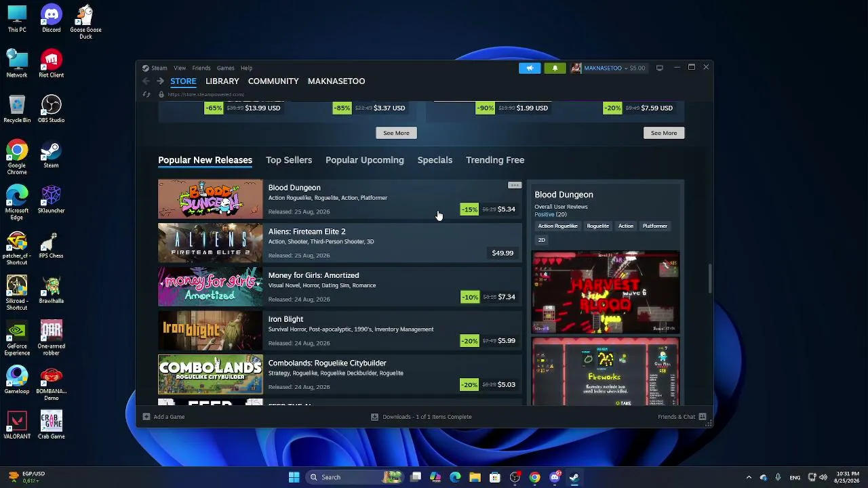This screenshot has height=488, width=868.
Task: Open File Explorer from the taskbar
Action: tap(475, 477)
